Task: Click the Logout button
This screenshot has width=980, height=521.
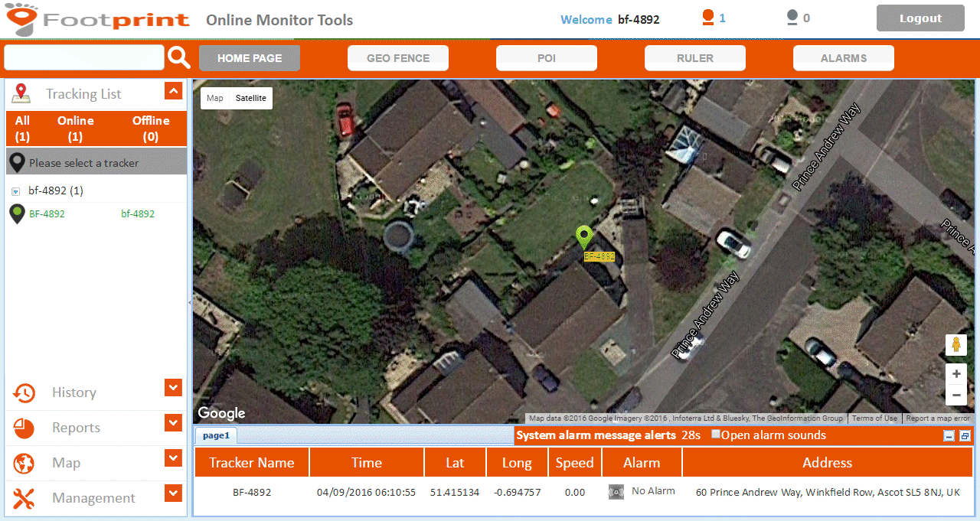Action: pos(920,18)
